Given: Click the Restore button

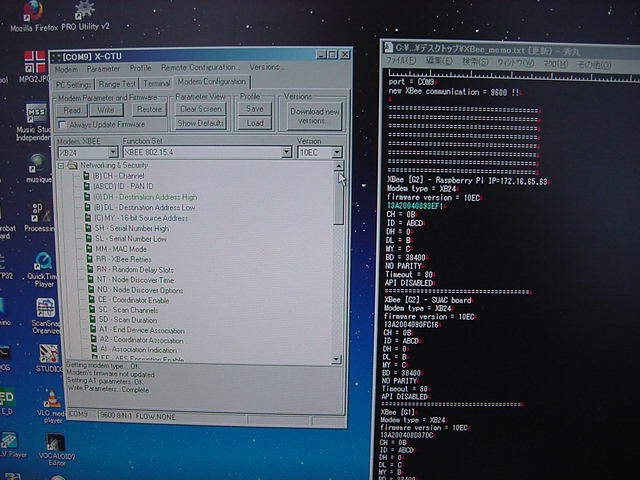Looking at the screenshot, I should (149, 109).
